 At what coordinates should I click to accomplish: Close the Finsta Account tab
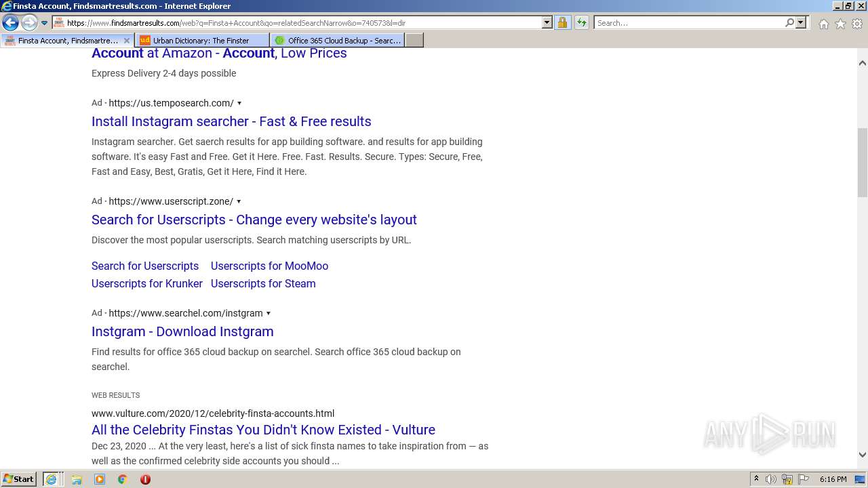click(x=126, y=41)
